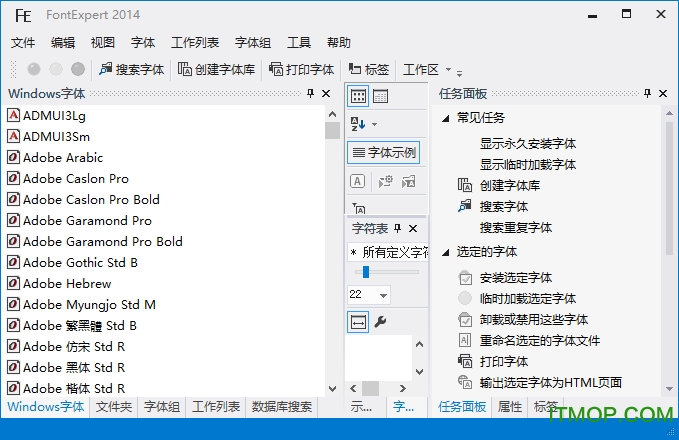Open the font size 22 dropdown
Viewport: 679px width, 440px height.
point(383,295)
